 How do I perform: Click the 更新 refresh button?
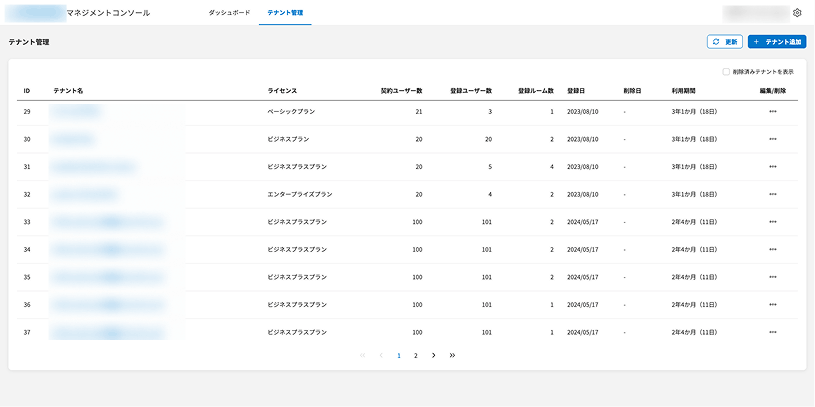click(x=725, y=42)
